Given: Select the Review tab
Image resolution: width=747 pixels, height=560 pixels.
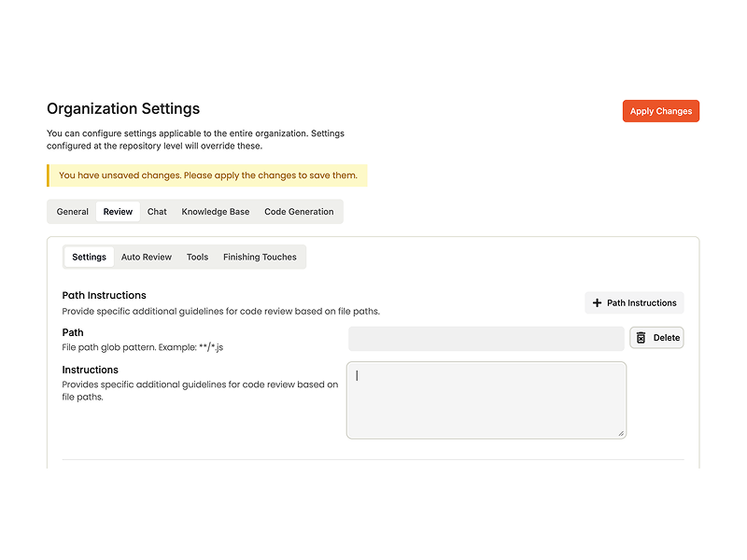Looking at the screenshot, I should [x=118, y=212].
